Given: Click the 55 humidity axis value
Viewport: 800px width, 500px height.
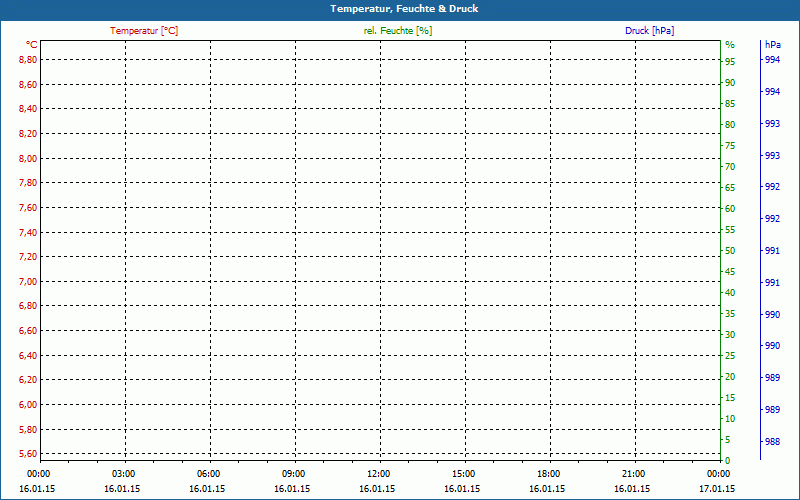Looking at the screenshot, I should click(x=730, y=230).
